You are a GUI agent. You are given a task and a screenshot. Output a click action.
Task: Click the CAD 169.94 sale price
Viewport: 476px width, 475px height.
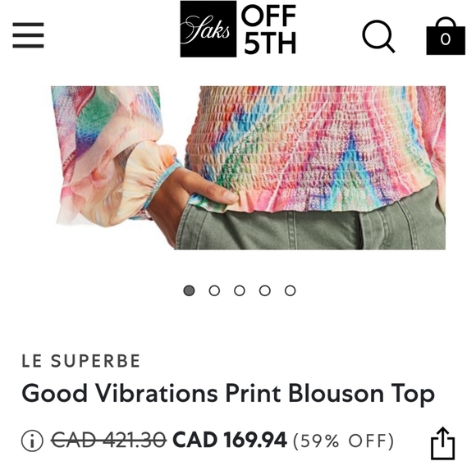coord(230,440)
